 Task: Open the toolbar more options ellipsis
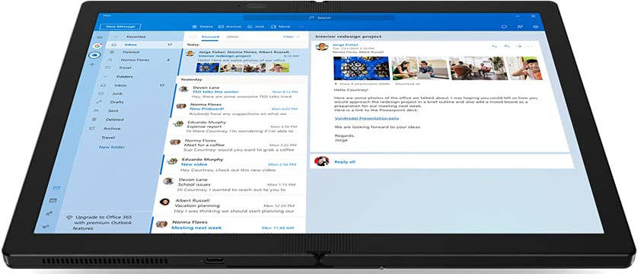301,27
